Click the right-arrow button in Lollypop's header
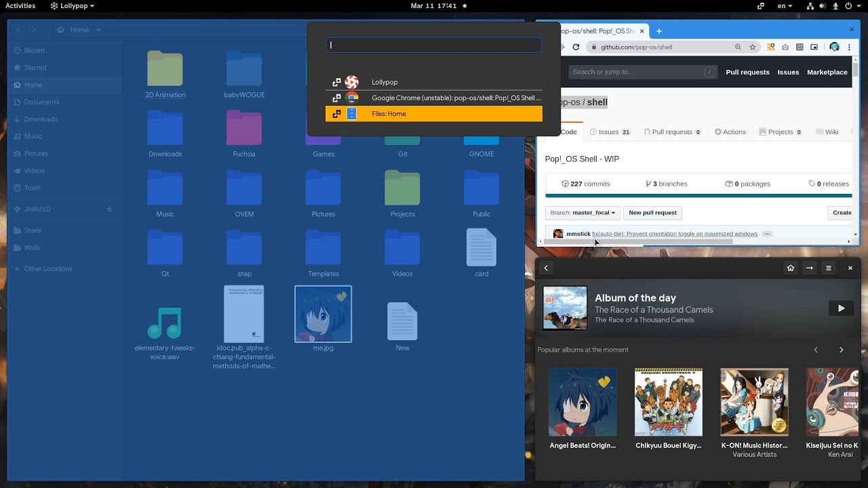 tap(810, 268)
